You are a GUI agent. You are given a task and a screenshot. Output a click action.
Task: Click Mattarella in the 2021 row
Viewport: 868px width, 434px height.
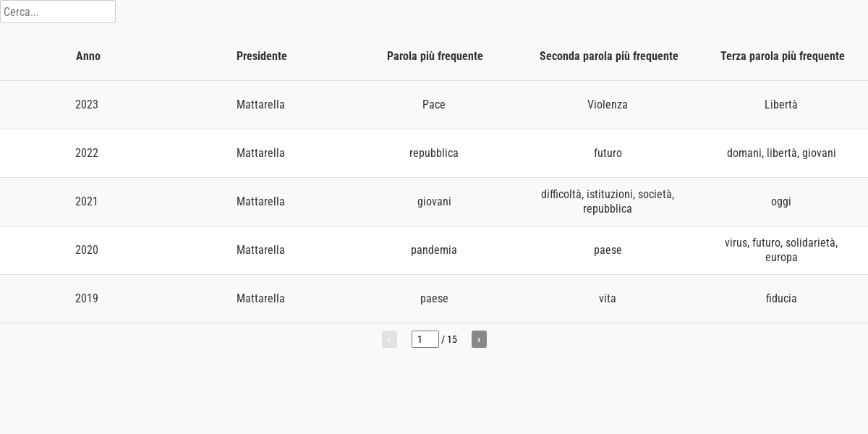(x=260, y=202)
